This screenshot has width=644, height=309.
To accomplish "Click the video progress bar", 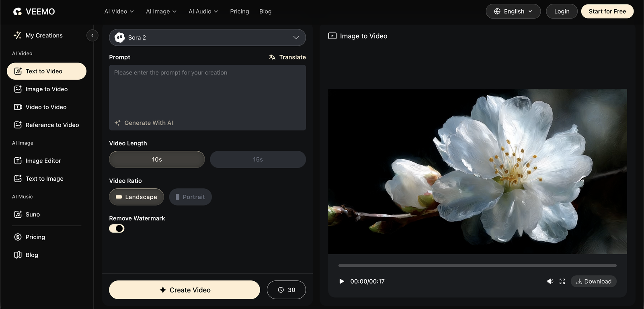I will [x=477, y=266].
